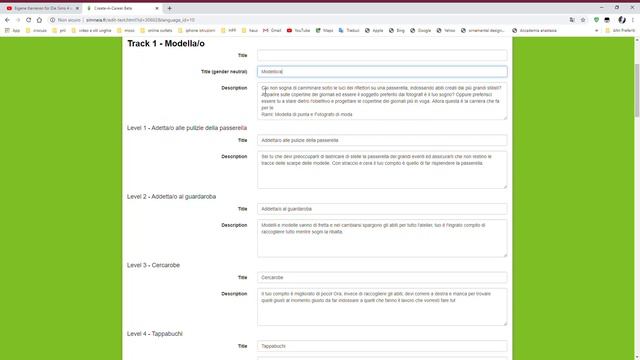Open the Yahoo bookmark
This screenshot has width=640, height=360.
[445, 31]
